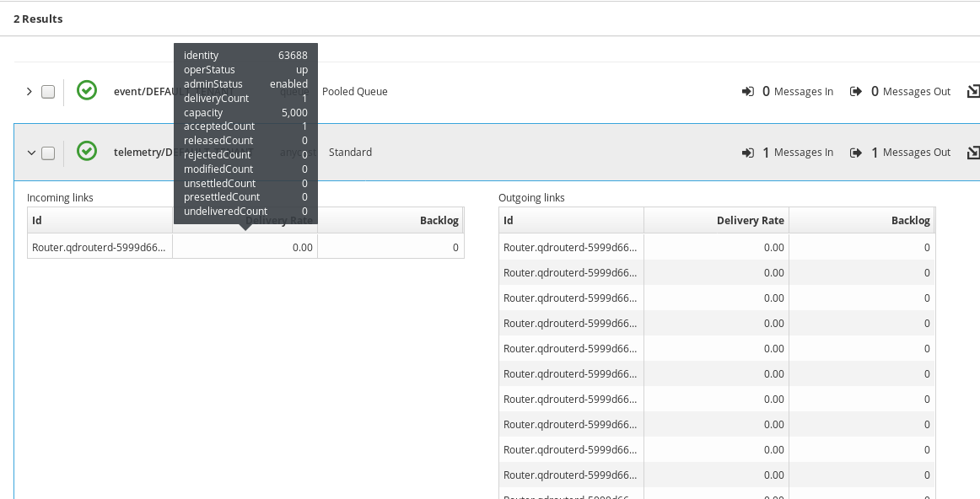The image size is (980, 499).
Task: Click the Messages Out icon on telemetry address
Action: click(856, 153)
